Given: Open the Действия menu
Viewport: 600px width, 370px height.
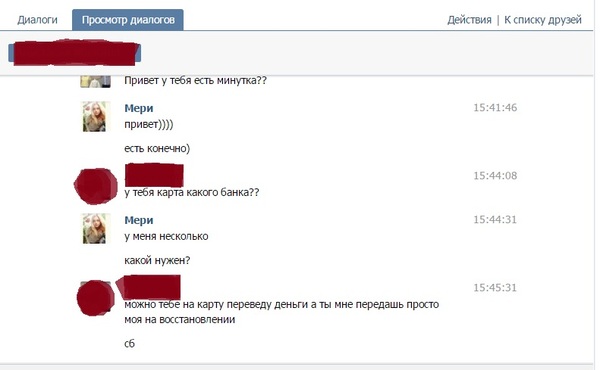Looking at the screenshot, I should [x=469, y=20].
